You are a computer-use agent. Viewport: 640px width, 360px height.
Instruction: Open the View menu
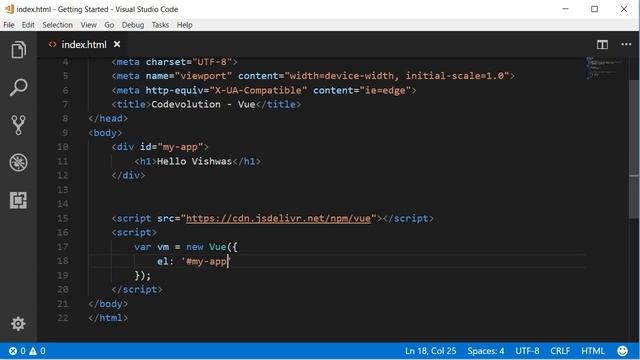pyautogui.click(x=89, y=25)
